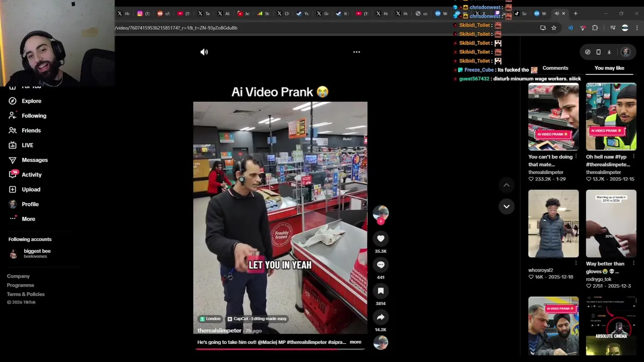
Task: Follow creator via avatar plus badge
Action: click(381, 221)
